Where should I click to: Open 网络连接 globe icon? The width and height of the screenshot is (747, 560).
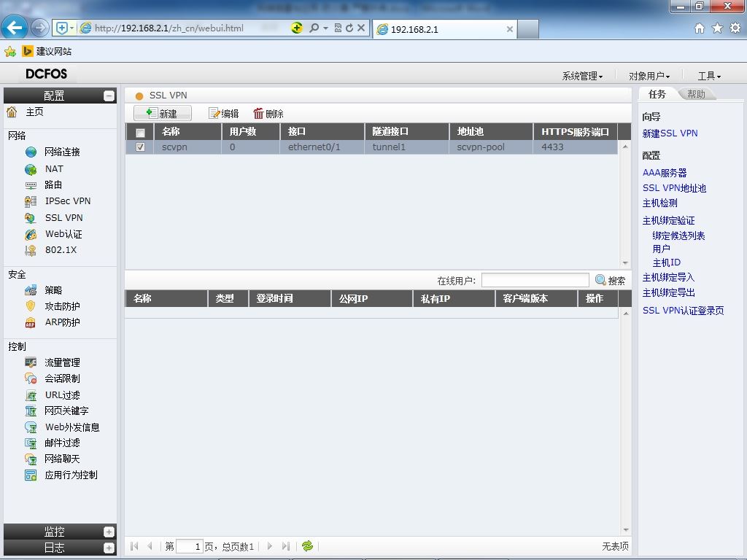pyautogui.click(x=31, y=152)
